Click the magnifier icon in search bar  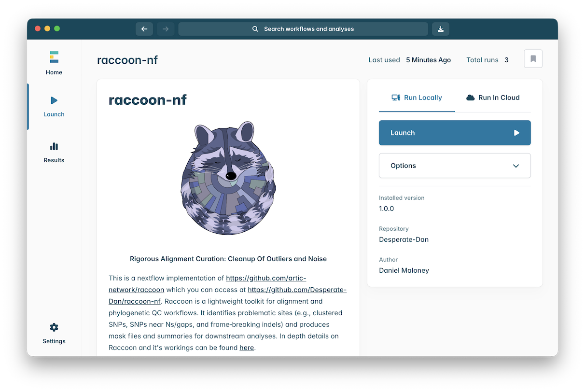255,29
